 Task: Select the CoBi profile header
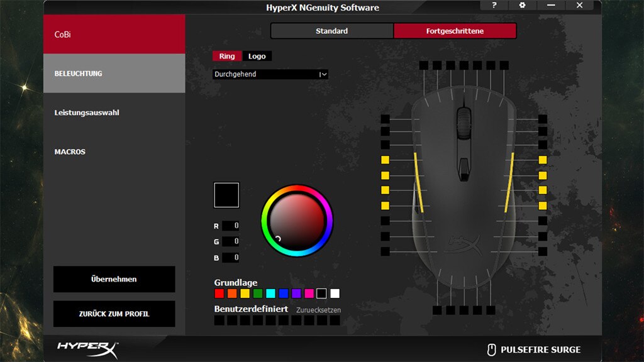click(114, 35)
